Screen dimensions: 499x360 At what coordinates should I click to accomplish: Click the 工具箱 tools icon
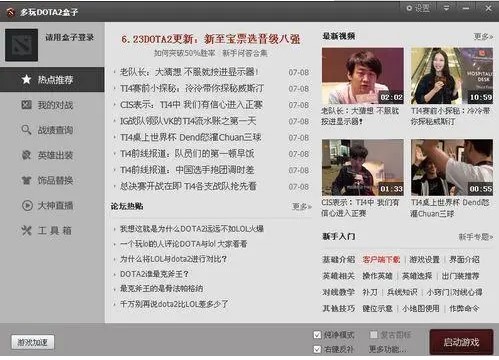pos(26,230)
